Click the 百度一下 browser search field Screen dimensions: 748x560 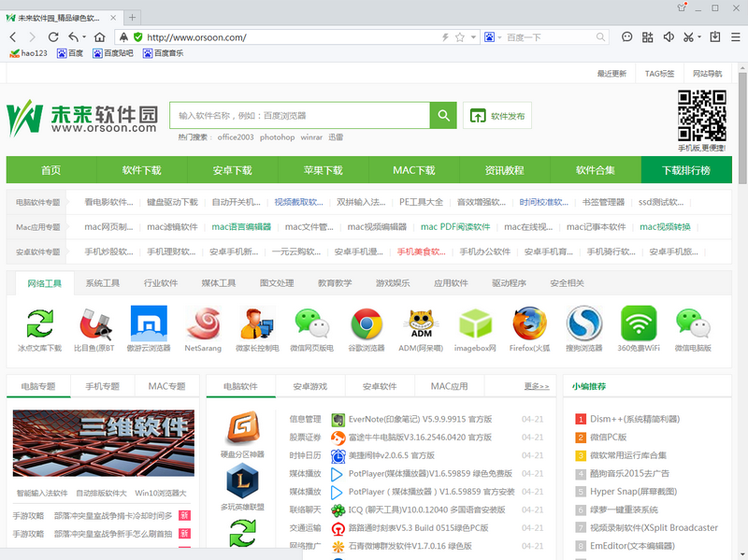tap(549, 37)
